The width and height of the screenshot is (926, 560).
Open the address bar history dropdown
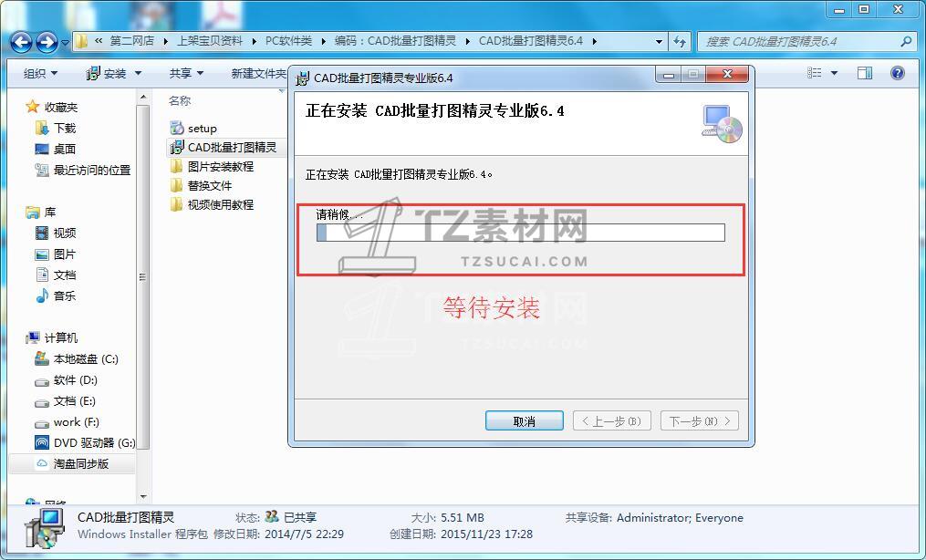coord(659,41)
